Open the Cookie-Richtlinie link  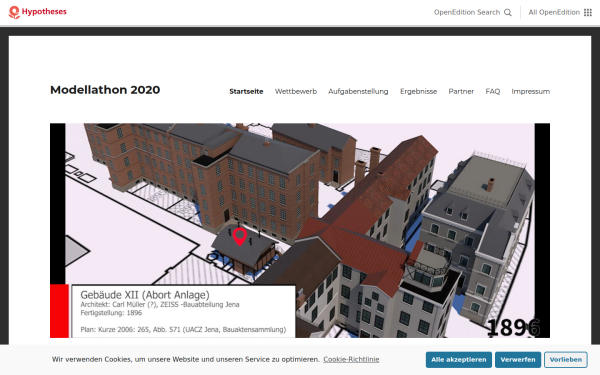coord(351,359)
